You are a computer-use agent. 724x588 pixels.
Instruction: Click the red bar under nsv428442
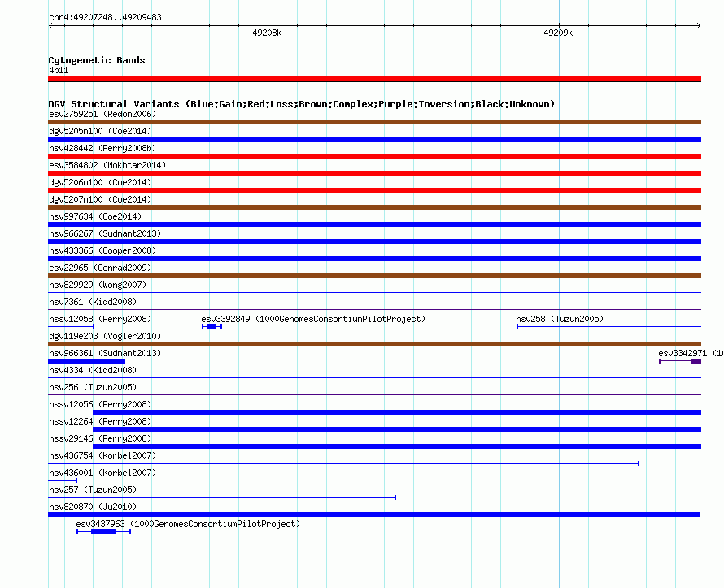374,156
